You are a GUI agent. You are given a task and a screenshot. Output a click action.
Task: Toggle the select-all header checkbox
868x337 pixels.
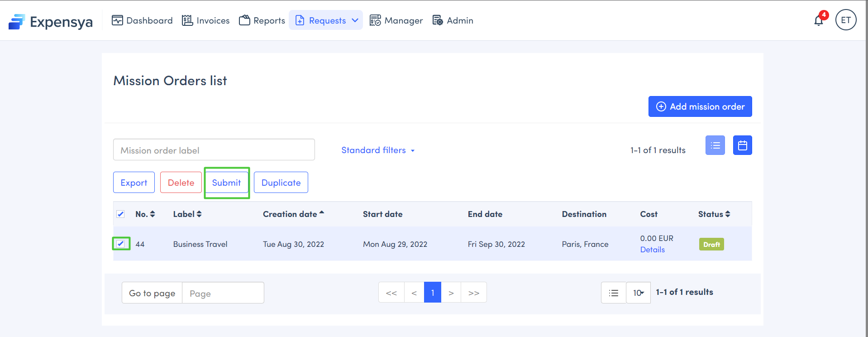pos(120,214)
